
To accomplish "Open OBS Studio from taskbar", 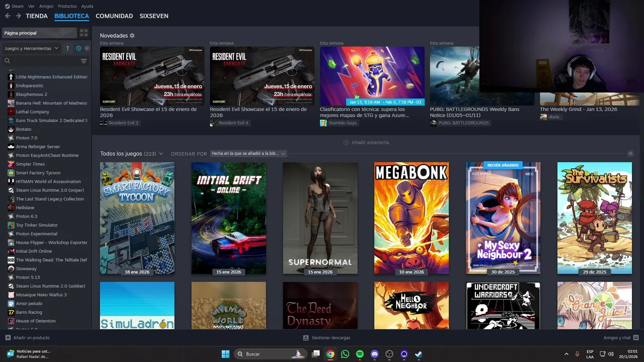I will [389, 354].
